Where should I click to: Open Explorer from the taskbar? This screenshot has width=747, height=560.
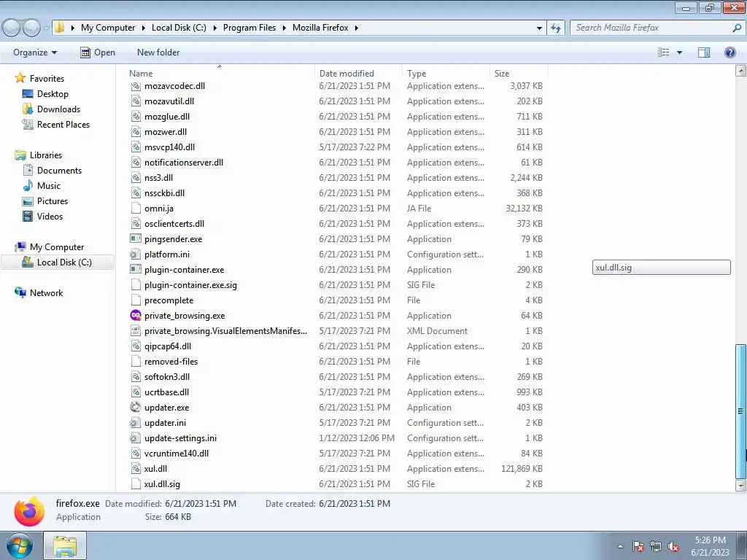click(65, 545)
